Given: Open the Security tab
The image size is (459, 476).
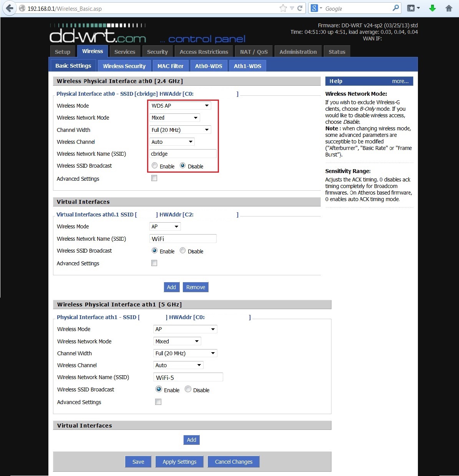Looking at the screenshot, I should (x=157, y=52).
